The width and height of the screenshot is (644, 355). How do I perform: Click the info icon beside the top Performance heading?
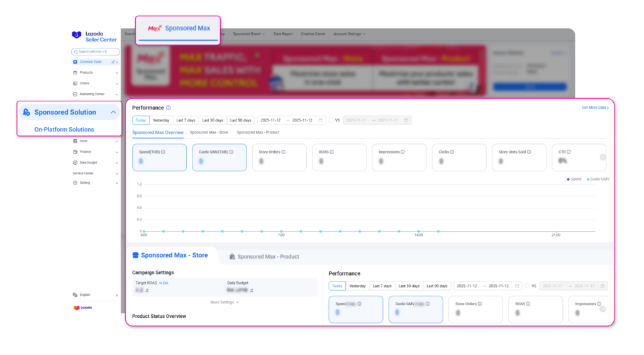[x=169, y=108]
